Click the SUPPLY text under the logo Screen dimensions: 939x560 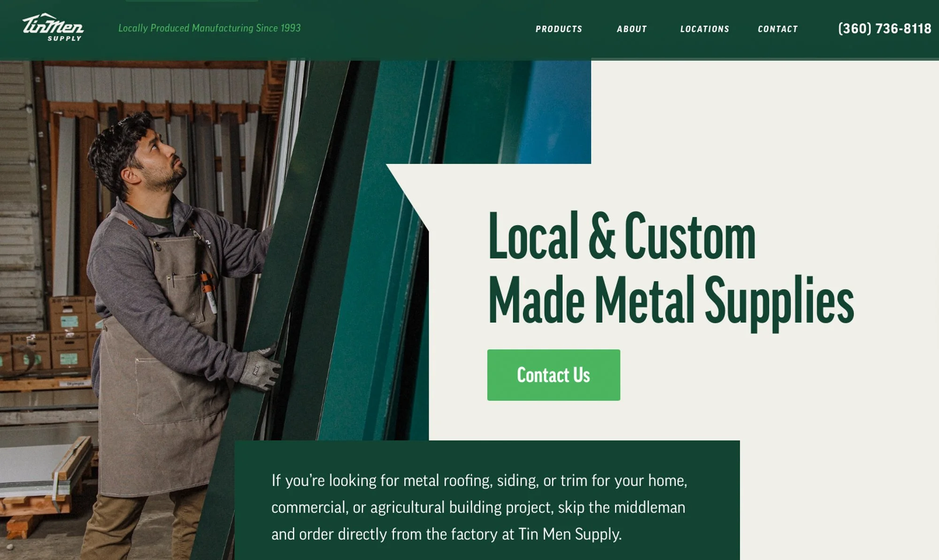[x=64, y=38]
